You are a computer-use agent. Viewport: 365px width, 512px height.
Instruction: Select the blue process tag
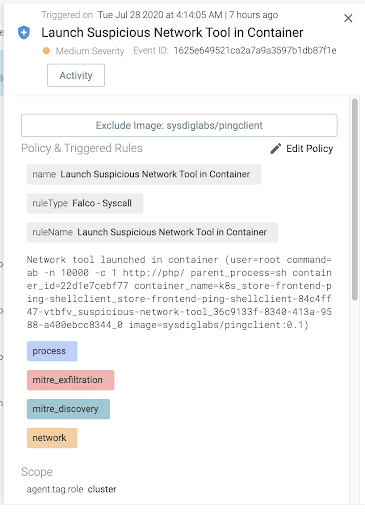52,351
